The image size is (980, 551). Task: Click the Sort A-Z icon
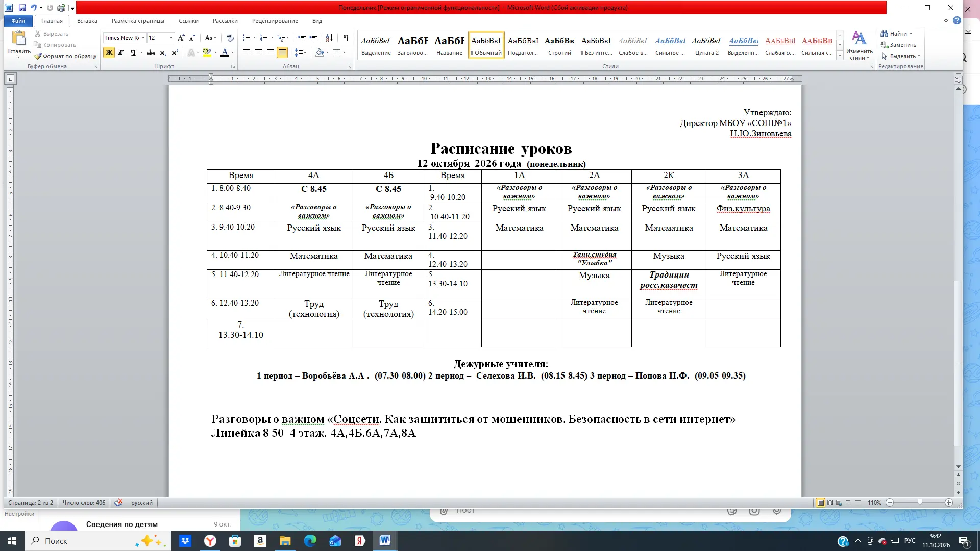(x=329, y=38)
